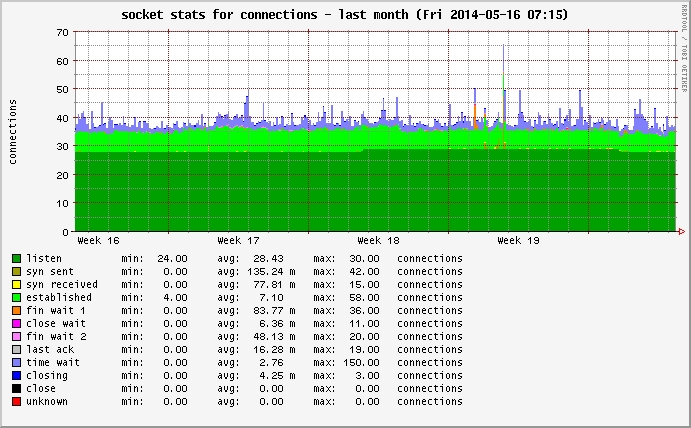The image size is (691, 428).
Task: Select the time wait legend swatch
Action: pos(16,362)
